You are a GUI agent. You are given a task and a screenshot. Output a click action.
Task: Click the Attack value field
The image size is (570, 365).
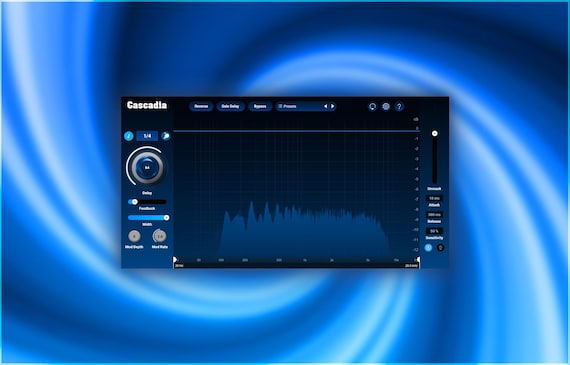click(x=434, y=198)
